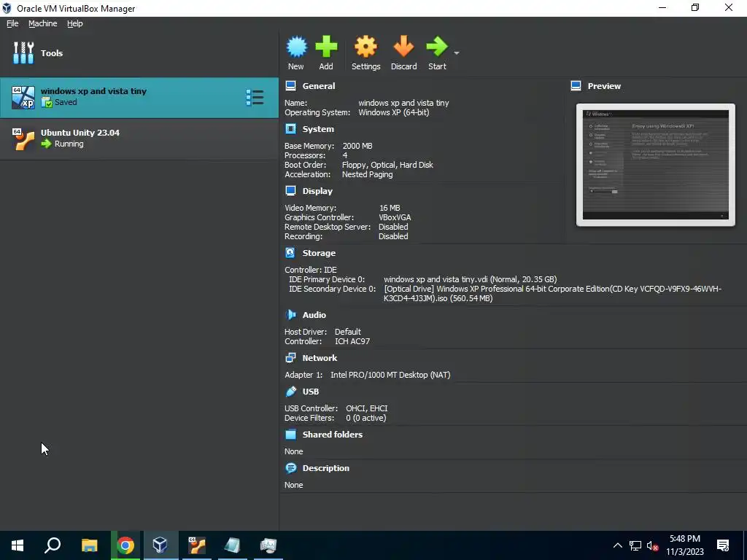Click the Shared folders section icon
Viewport: 747px width, 560px height.
(x=290, y=434)
